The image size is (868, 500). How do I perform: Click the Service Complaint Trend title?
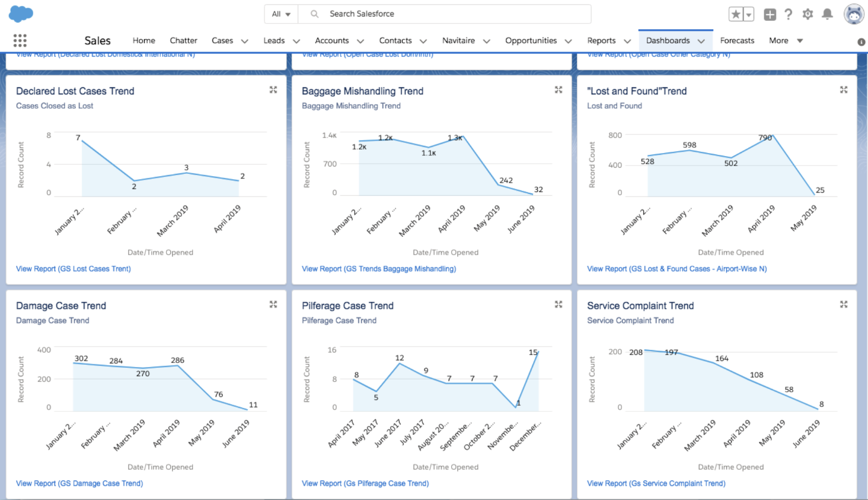[640, 305]
